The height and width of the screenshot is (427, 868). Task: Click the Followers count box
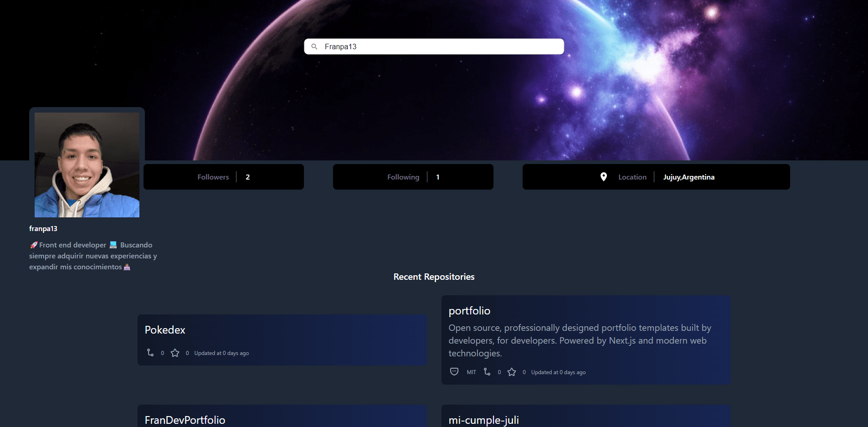[223, 177]
